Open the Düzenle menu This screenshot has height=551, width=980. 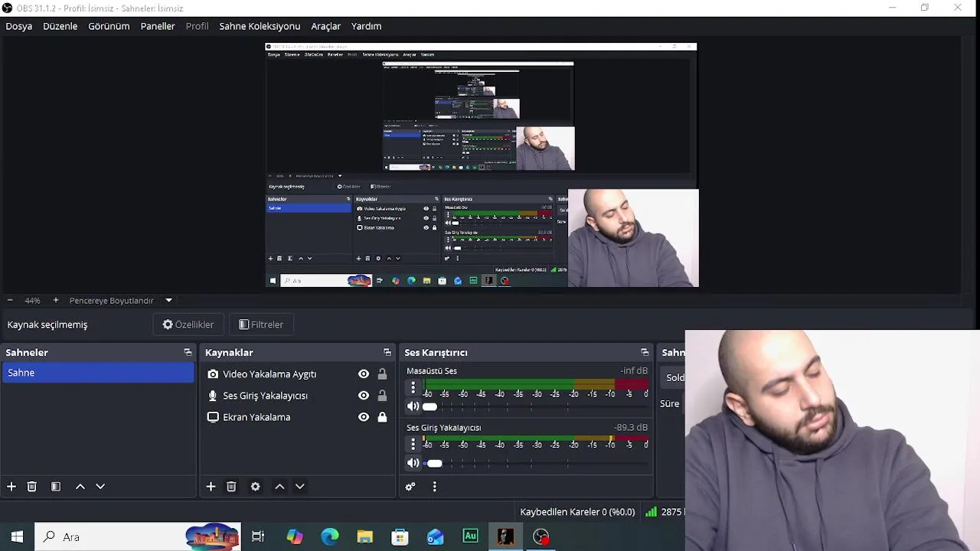(x=60, y=26)
